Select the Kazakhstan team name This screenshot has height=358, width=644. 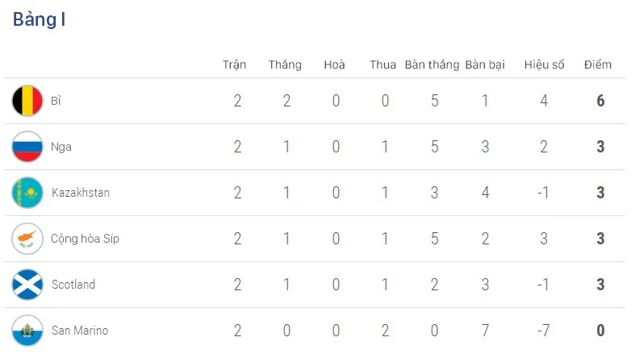(81, 193)
